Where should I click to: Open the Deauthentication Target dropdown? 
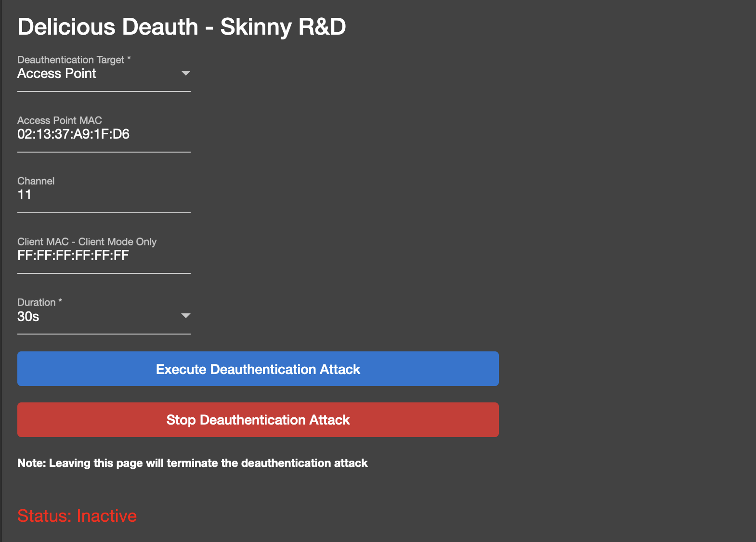tap(104, 74)
